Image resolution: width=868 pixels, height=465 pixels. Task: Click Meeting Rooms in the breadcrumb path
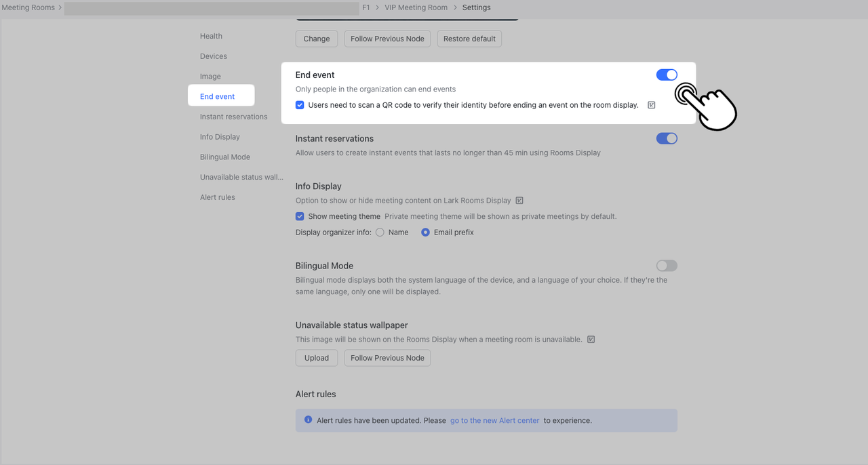point(28,7)
